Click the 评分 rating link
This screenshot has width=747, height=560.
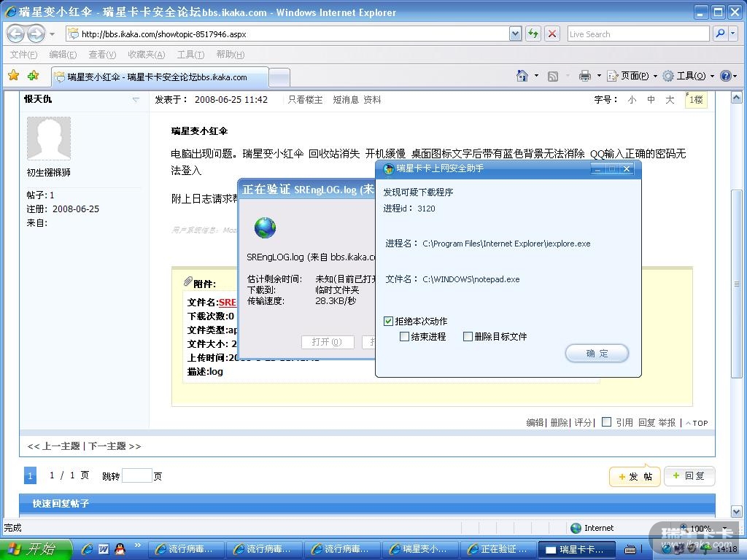point(583,422)
